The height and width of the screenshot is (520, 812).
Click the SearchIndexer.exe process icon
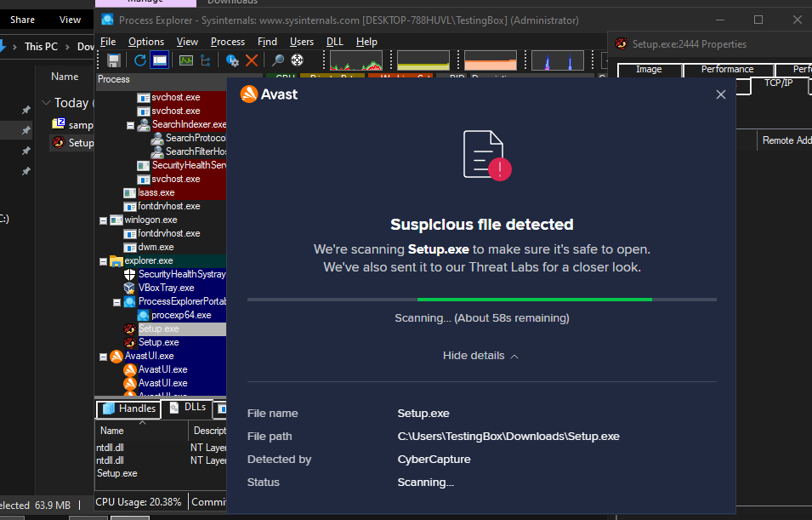[144, 124]
